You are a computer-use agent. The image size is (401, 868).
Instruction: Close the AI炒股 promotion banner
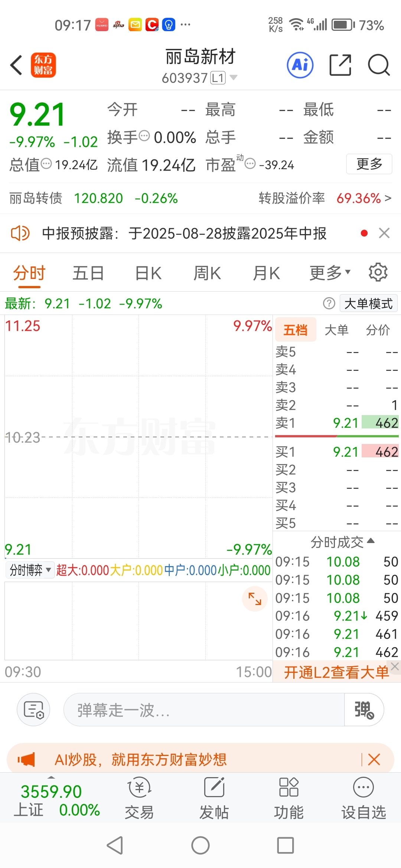[374, 760]
